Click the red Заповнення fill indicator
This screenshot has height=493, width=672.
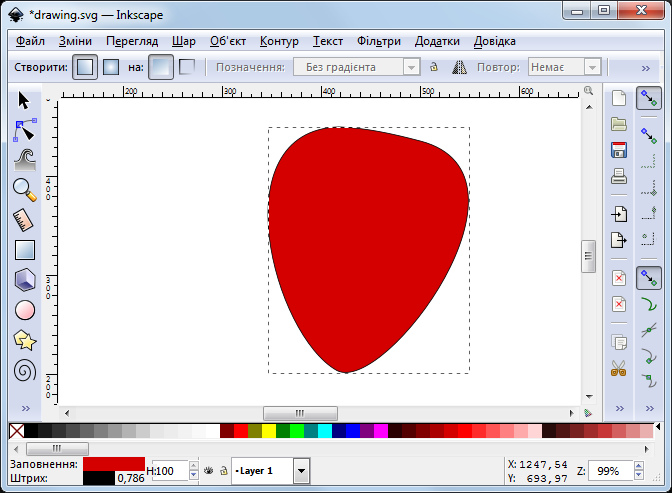coord(114,464)
